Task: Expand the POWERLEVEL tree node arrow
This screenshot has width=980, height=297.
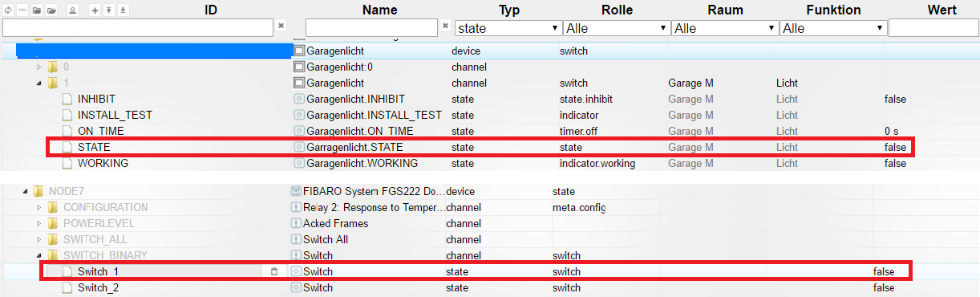Action: 38,223
